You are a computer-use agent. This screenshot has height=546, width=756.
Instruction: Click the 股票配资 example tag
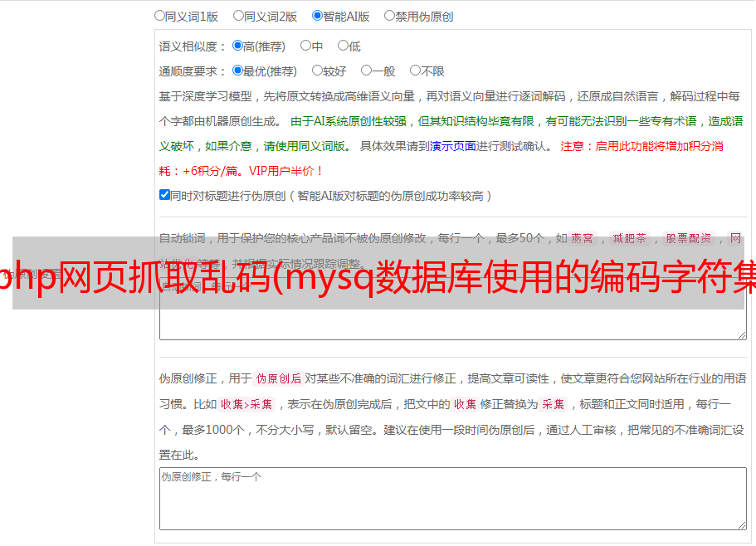click(689, 238)
